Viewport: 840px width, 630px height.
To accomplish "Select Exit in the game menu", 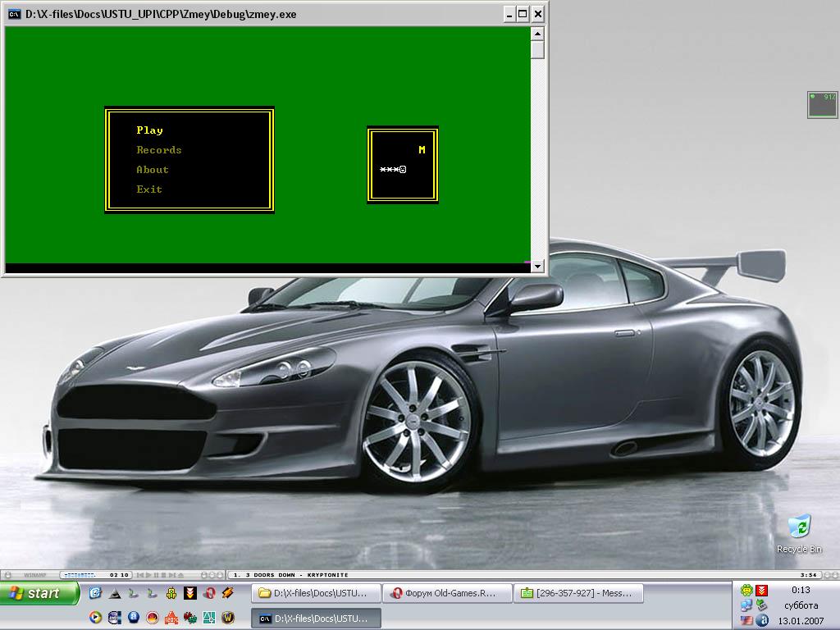I will [x=149, y=189].
